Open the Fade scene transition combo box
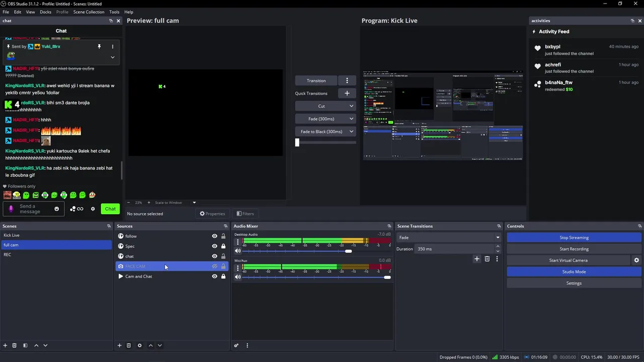This screenshot has height=362, width=644. pyautogui.click(x=449, y=237)
